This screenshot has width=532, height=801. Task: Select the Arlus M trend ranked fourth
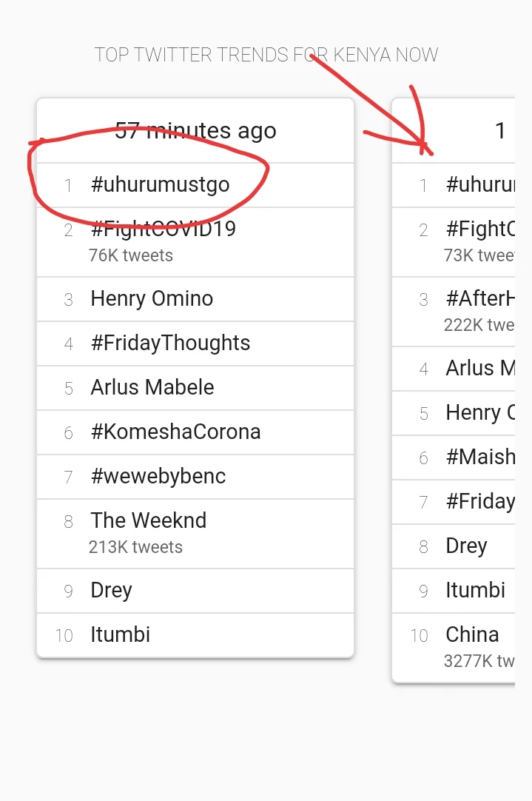pyautogui.click(x=479, y=369)
